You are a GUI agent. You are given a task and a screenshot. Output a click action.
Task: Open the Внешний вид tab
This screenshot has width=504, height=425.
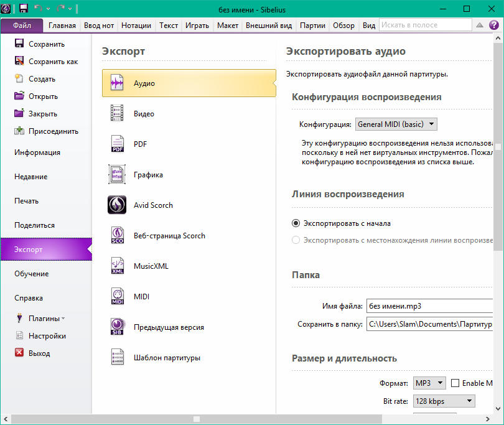point(269,26)
